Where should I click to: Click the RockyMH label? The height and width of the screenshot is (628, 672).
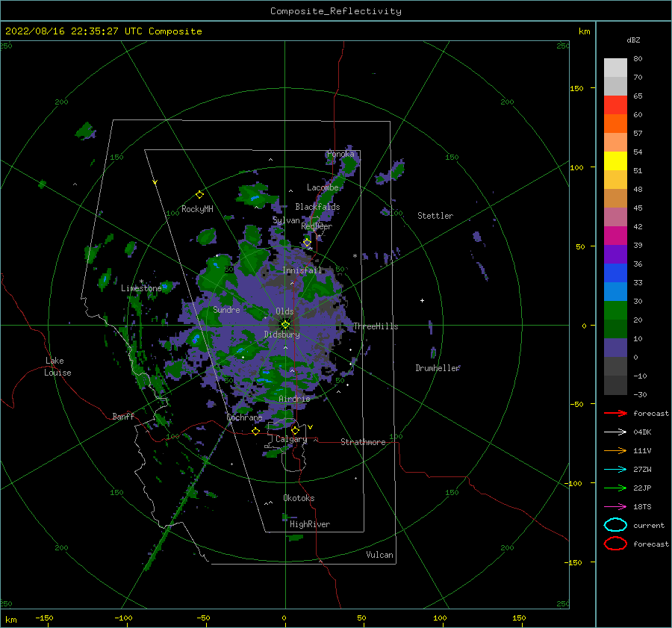pyautogui.click(x=197, y=209)
